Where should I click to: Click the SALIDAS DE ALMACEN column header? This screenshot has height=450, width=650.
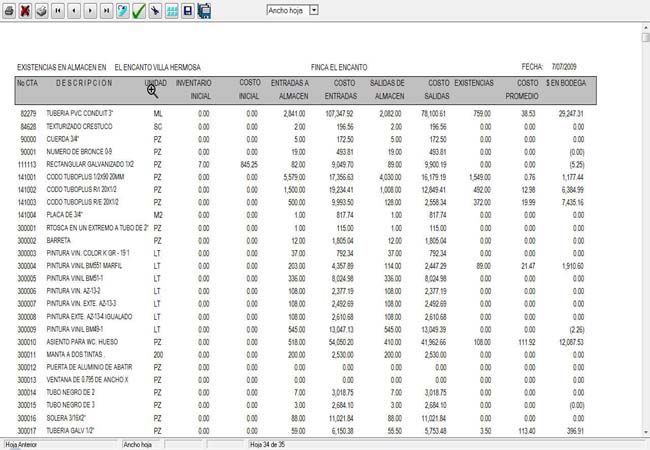(x=387, y=90)
